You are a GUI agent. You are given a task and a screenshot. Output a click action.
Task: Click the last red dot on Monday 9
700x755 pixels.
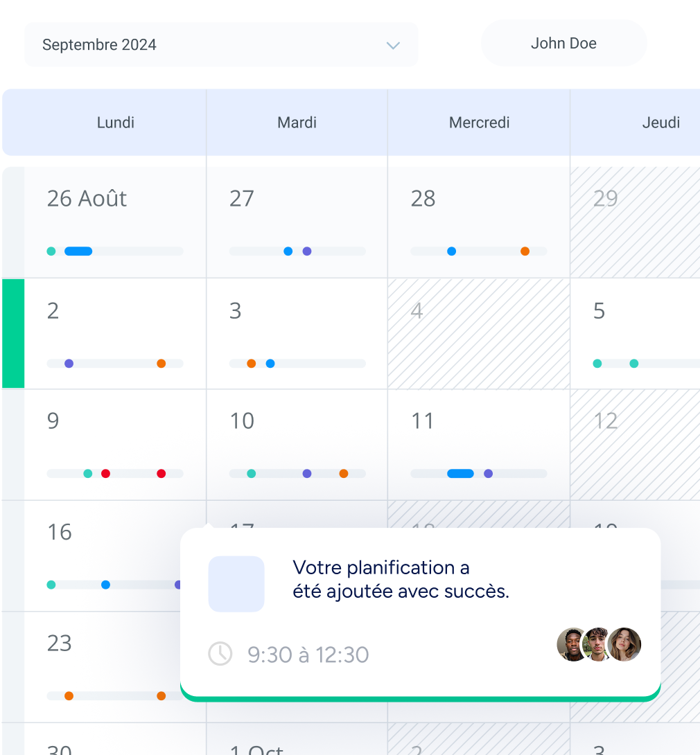pos(161,474)
